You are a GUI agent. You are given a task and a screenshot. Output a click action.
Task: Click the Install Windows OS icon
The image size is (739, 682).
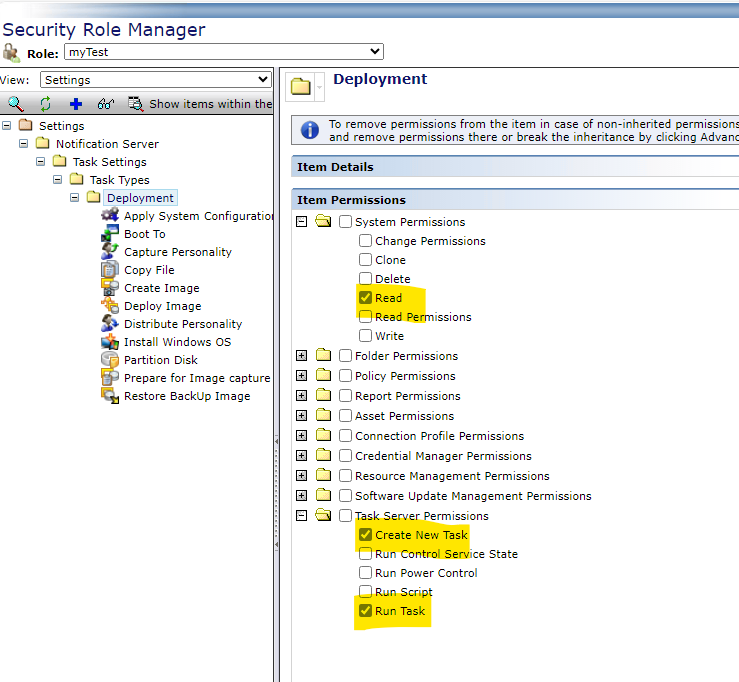(x=109, y=342)
